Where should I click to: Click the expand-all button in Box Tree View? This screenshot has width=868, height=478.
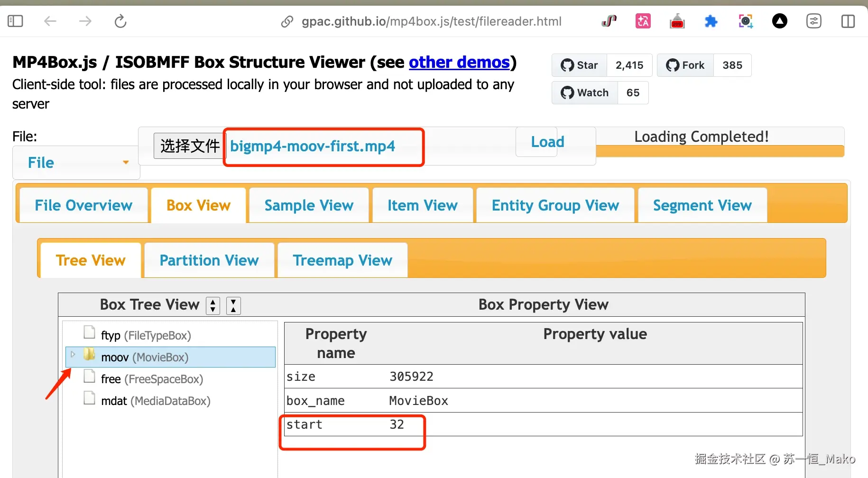(213, 305)
